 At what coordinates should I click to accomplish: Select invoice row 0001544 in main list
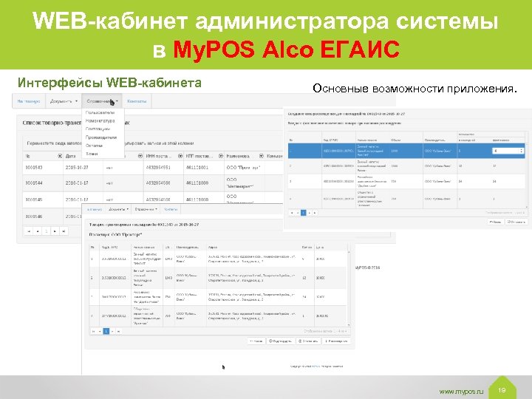(x=153, y=183)
